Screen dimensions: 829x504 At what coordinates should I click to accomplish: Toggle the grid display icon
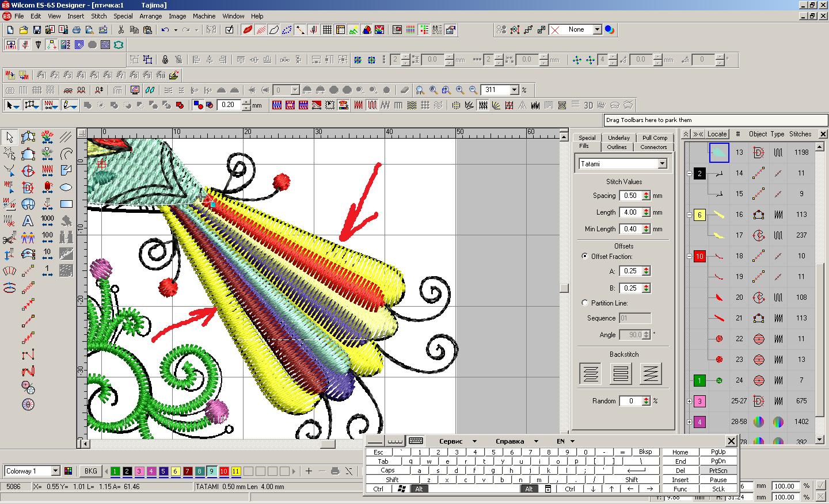tap(327, 30)
